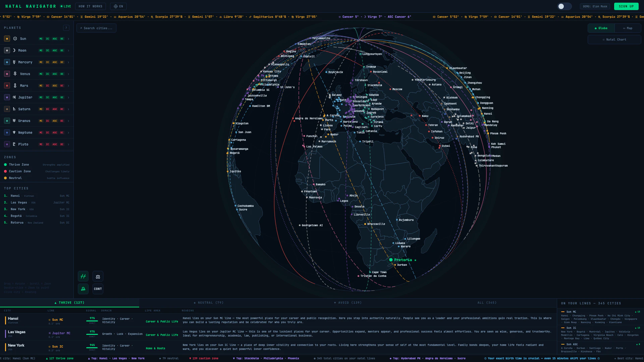The width and height of the screenshot is (644, 362).
Task: Focus the Search cities input field
Action: (x=96, y=28)
